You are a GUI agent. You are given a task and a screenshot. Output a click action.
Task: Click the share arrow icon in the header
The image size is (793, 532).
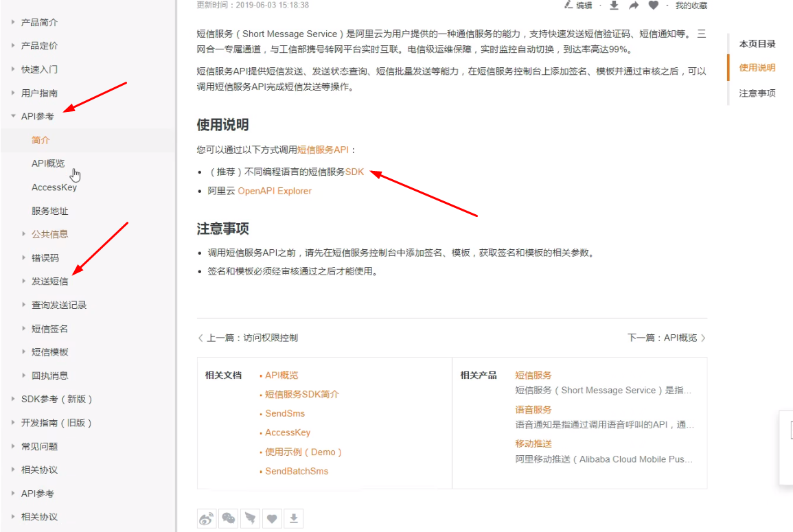(634, 5)
